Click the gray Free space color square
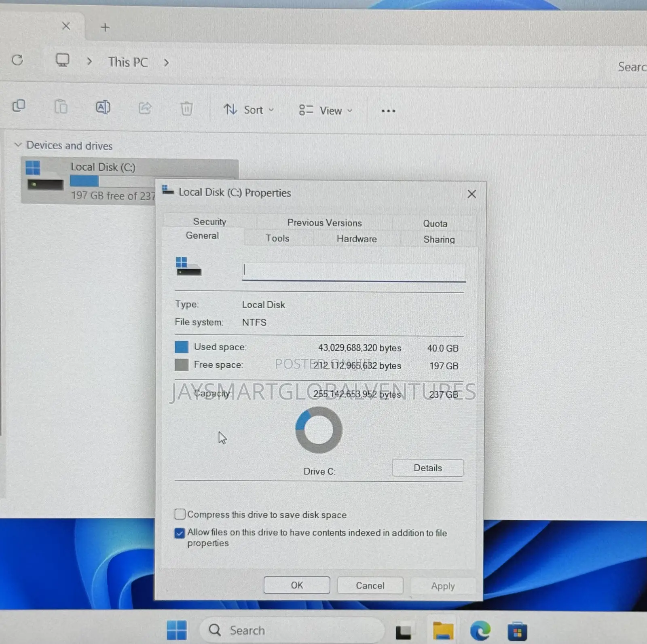Viewport: 647px width, 644px height. (182, 365)
